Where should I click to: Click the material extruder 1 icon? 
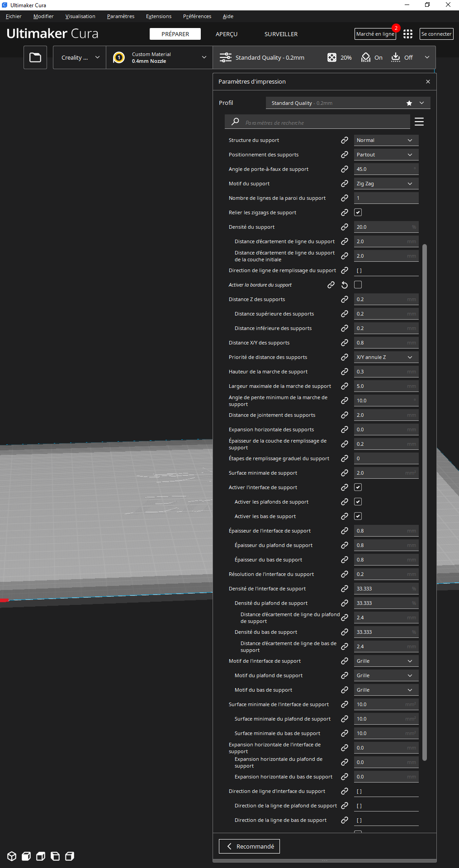point(119,57)
